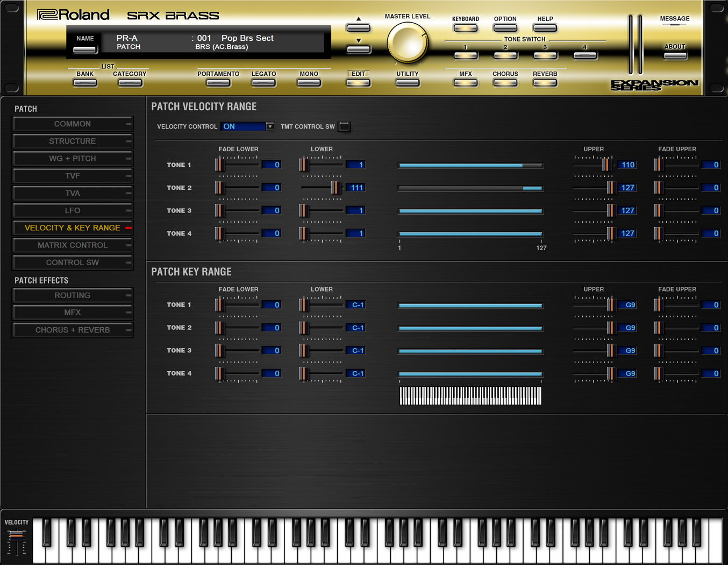Toggle the MFX effect switch
This screenshot has height=565, width=728.
point(465,83)
